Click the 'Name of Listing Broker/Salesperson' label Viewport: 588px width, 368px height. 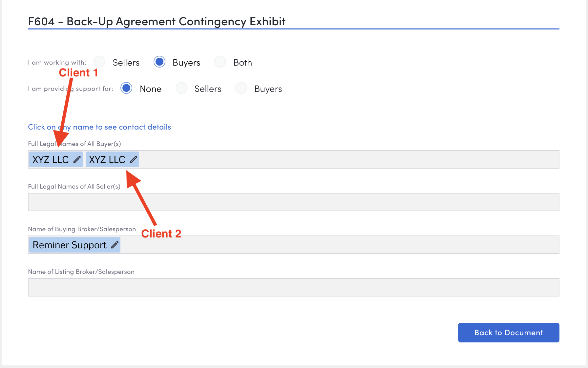81,272
